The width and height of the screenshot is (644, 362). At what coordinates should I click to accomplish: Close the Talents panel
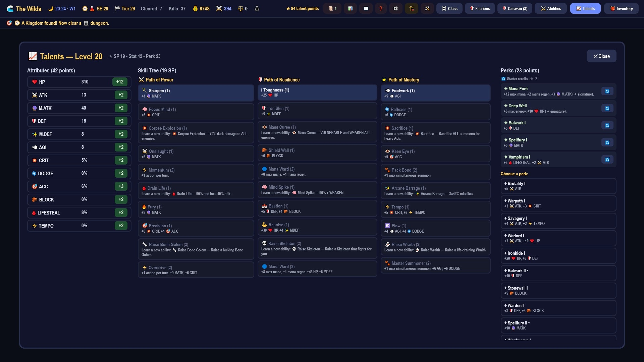601,56
